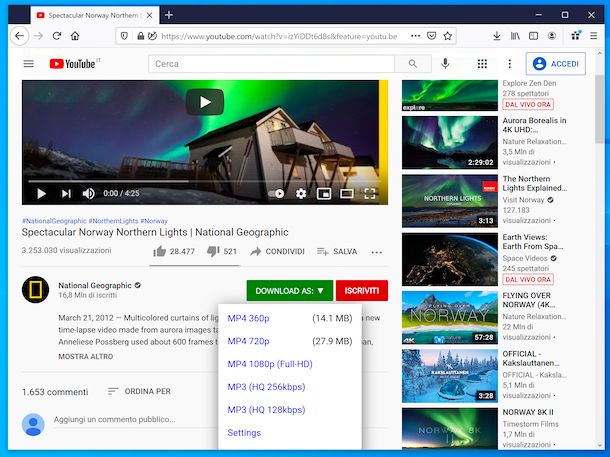The height and width of the screenshot is (457, 610).
Task: Open the Firefox library icon
Action: tap(515, 36)
